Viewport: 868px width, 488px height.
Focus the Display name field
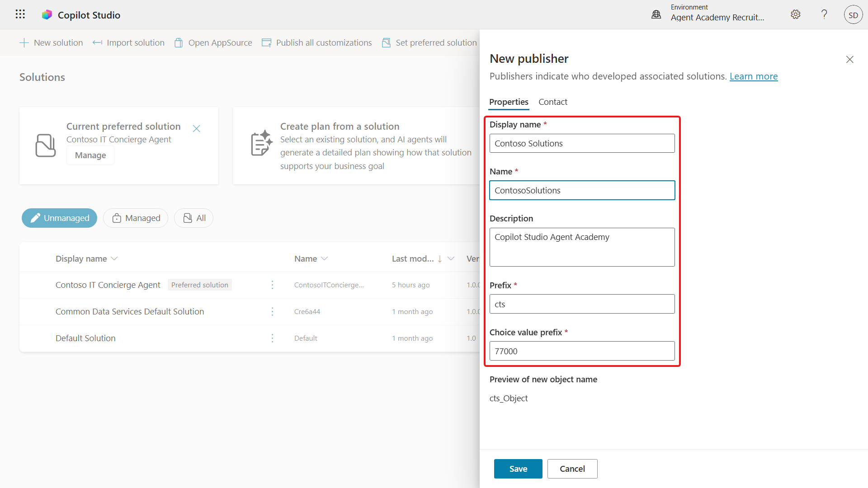pyautogui.click(x=582, y=143)
